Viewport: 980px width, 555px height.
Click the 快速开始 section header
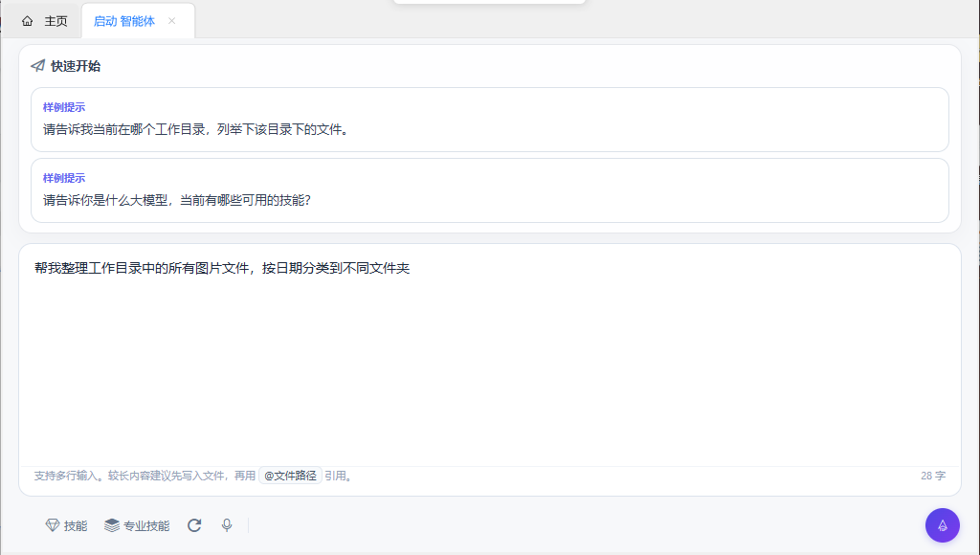(77, 66)
